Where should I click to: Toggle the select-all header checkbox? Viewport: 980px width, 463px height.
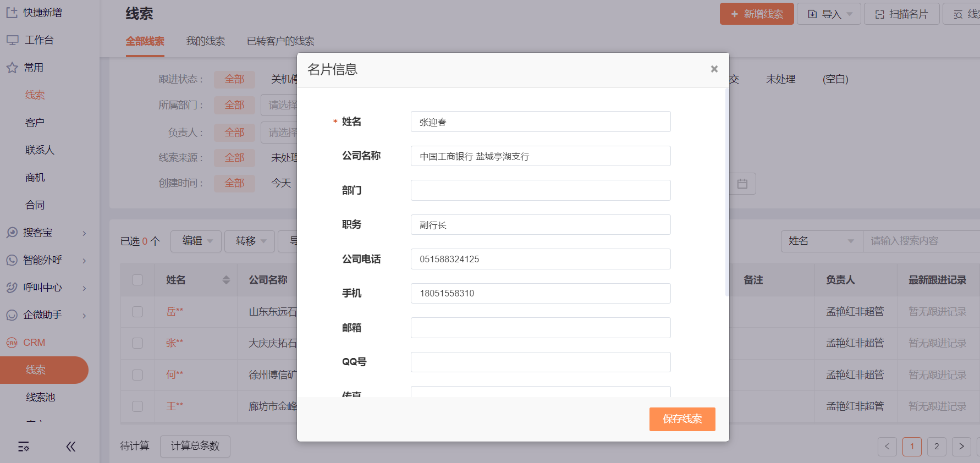137,280
